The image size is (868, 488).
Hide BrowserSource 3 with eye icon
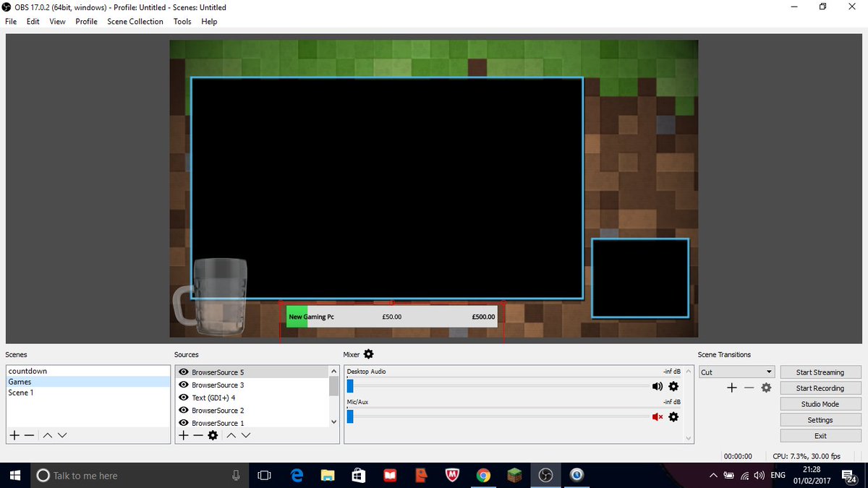tap(184, 385)
